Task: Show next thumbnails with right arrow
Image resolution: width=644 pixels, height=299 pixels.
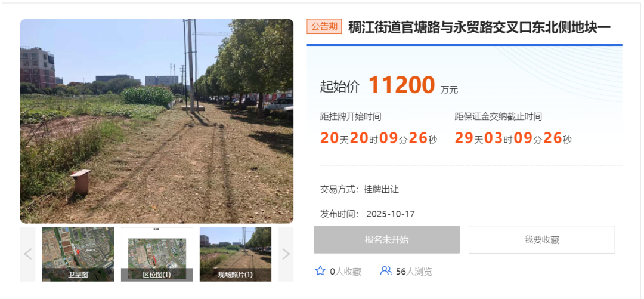Action: 286,254
